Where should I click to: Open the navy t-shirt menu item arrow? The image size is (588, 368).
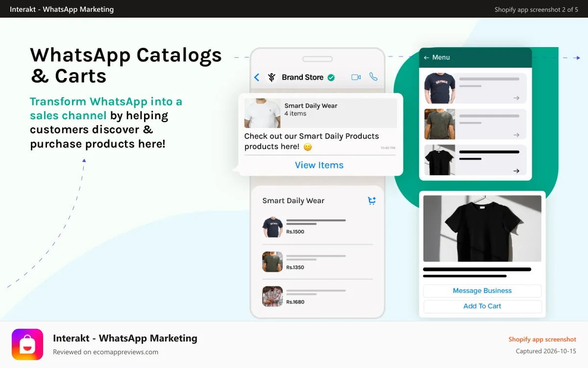516,98
